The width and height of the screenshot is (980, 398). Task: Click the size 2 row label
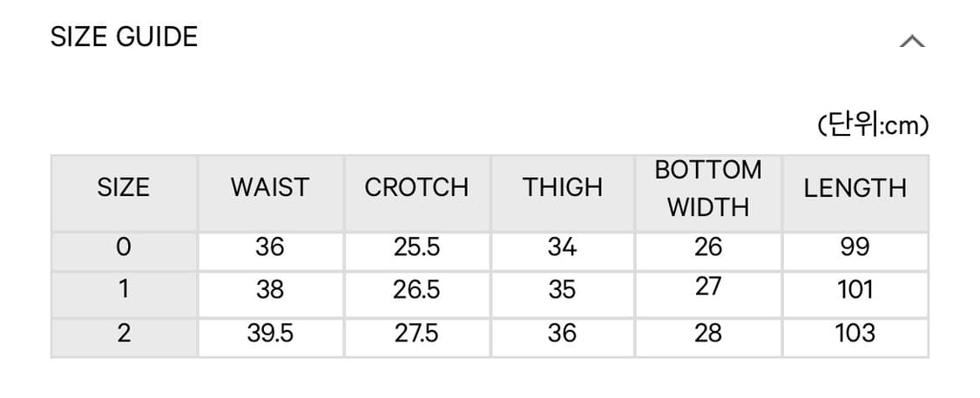click(x=124, y=333)
